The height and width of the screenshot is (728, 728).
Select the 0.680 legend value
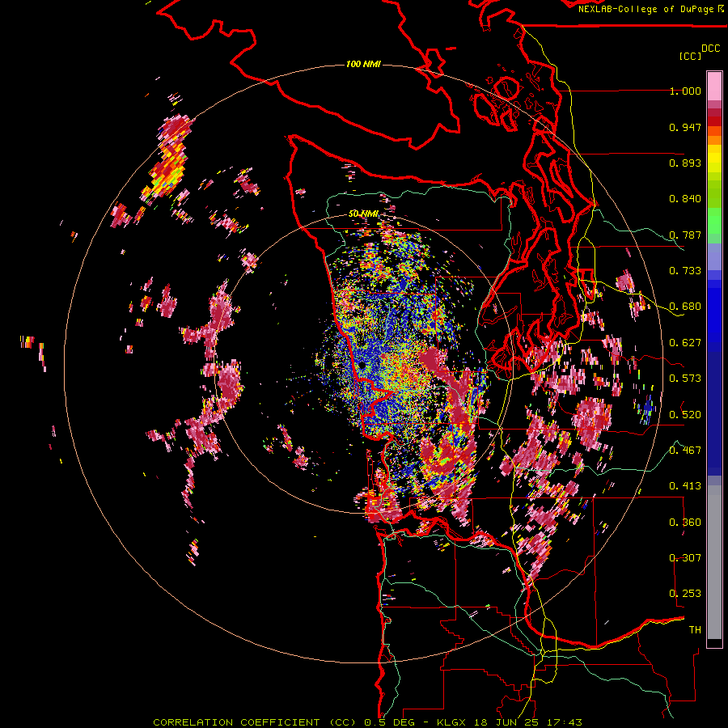click(x=685, y=307)
